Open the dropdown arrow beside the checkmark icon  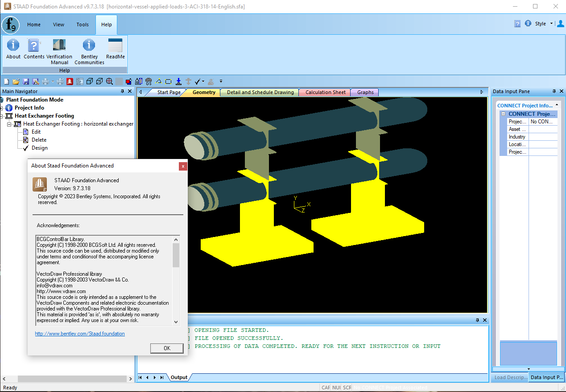(x=203, y=82)
